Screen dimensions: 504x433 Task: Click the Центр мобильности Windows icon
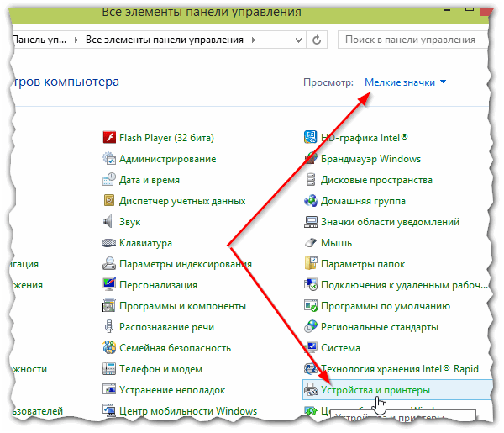coord(109,411)
